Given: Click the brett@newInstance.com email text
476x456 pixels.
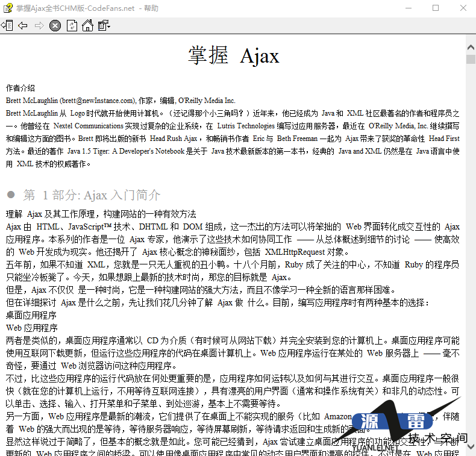Looking at the screenshot, I should 98,101.
